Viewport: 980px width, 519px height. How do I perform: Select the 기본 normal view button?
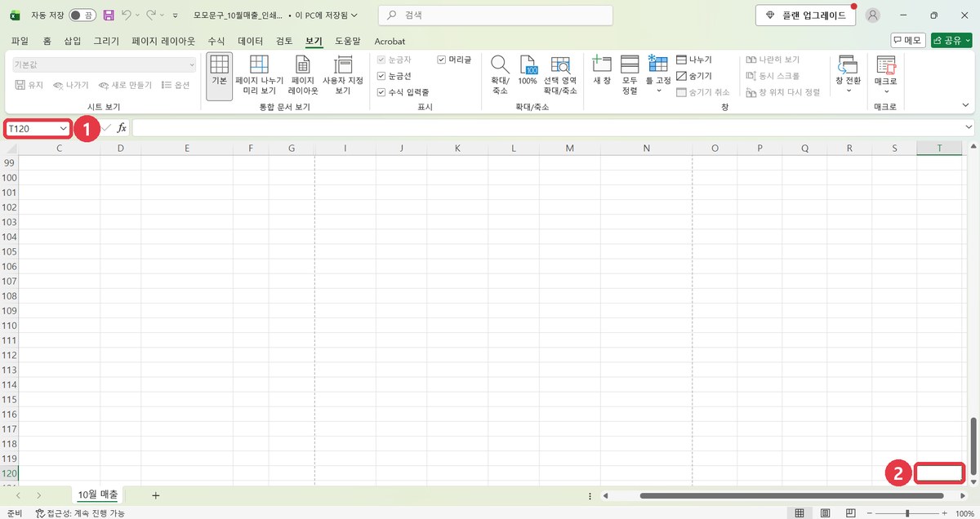[x=219, y=76]
